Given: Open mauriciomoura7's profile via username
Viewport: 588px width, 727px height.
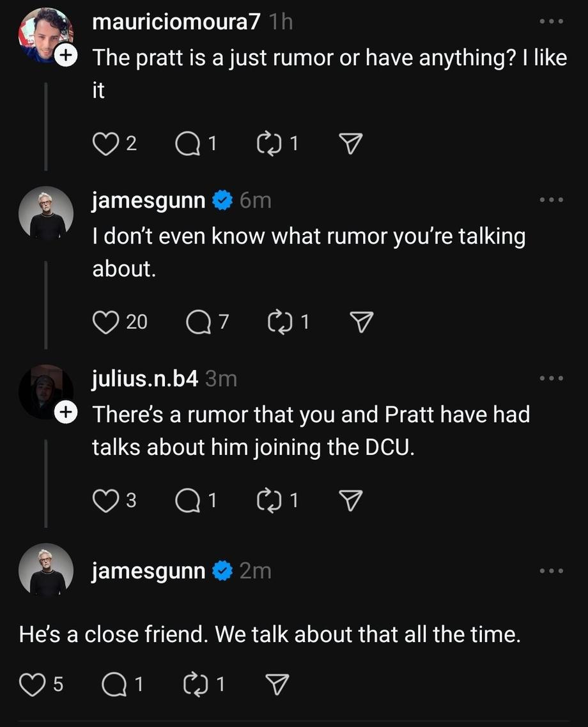Looking at the screenshot, I should click(x=176, y=22).
